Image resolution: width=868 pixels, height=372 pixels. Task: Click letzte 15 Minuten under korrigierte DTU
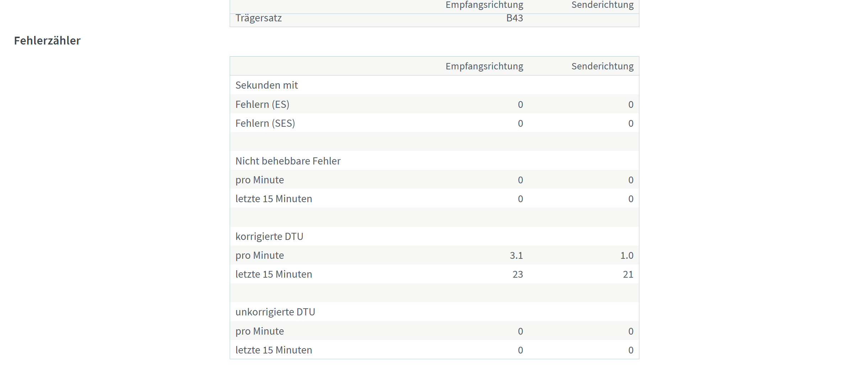(274, 274)
